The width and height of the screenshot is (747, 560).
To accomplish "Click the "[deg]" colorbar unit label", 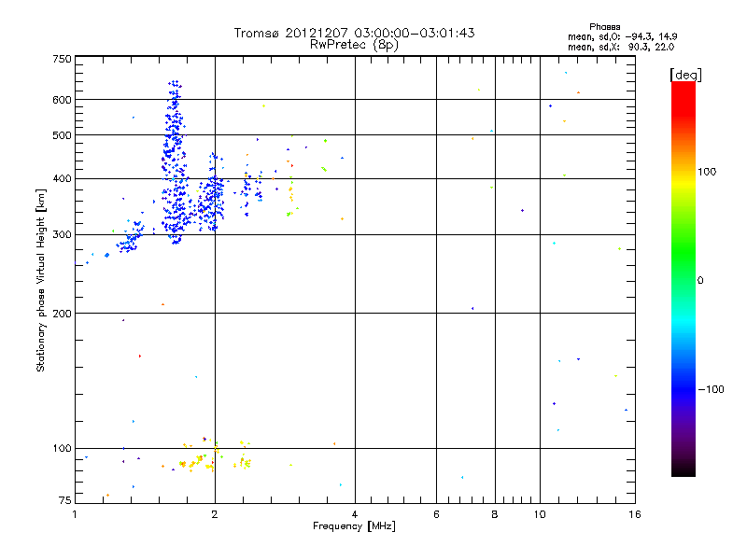I will pyautogui.click(x=685, y=75).
